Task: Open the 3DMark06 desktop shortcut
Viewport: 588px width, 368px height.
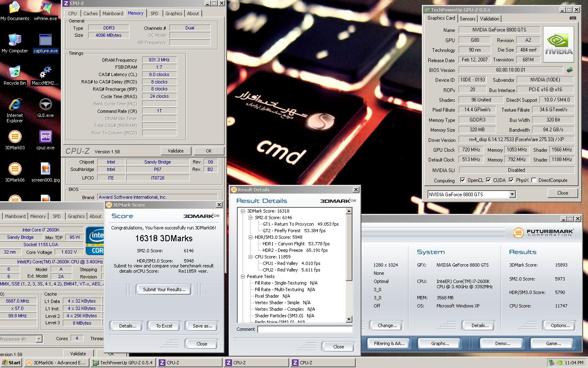Action: [x=15, y=173]
